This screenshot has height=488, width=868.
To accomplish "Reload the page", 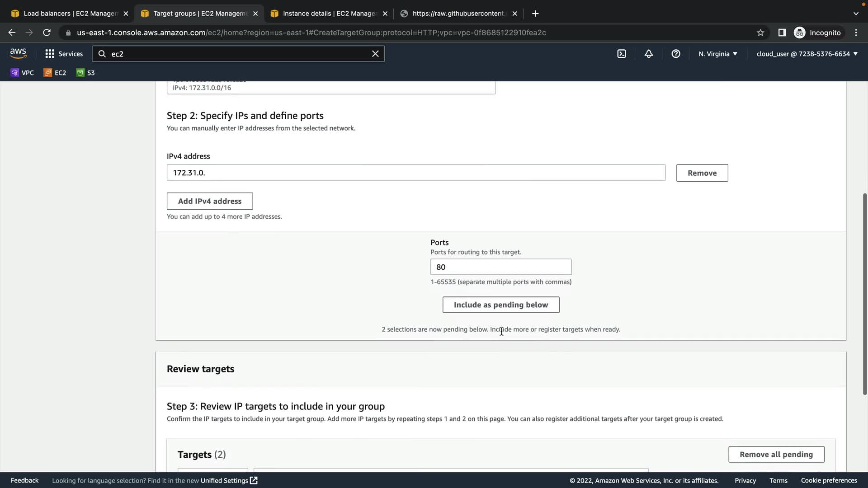I will pos(47,33).
